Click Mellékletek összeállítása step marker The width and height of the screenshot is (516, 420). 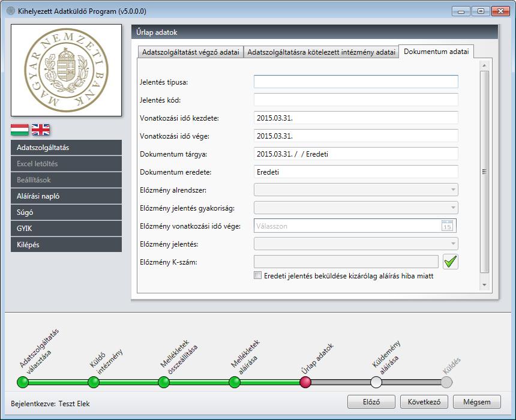164,382
